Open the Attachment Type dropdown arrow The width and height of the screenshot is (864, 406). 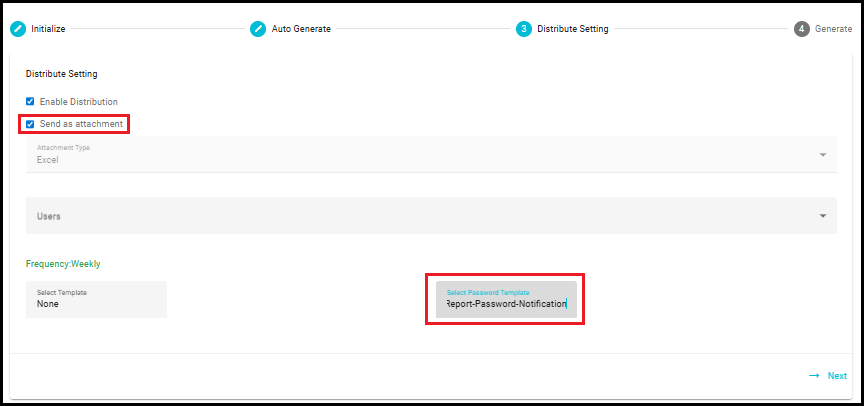823,155
